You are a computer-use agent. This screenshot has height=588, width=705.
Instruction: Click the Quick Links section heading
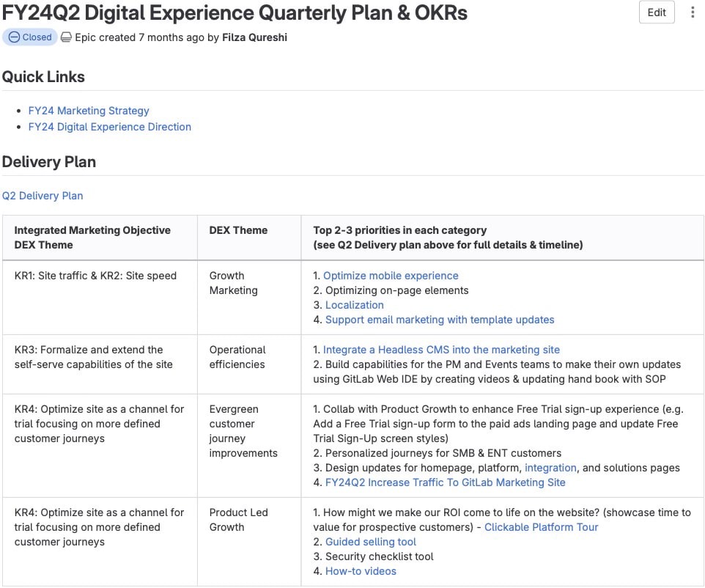(43, 77)
